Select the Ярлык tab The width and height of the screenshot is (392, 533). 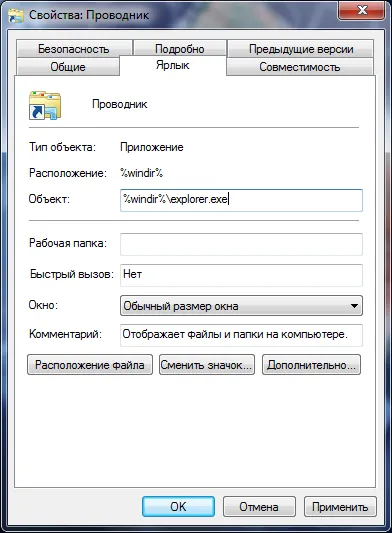coord(173,65)
